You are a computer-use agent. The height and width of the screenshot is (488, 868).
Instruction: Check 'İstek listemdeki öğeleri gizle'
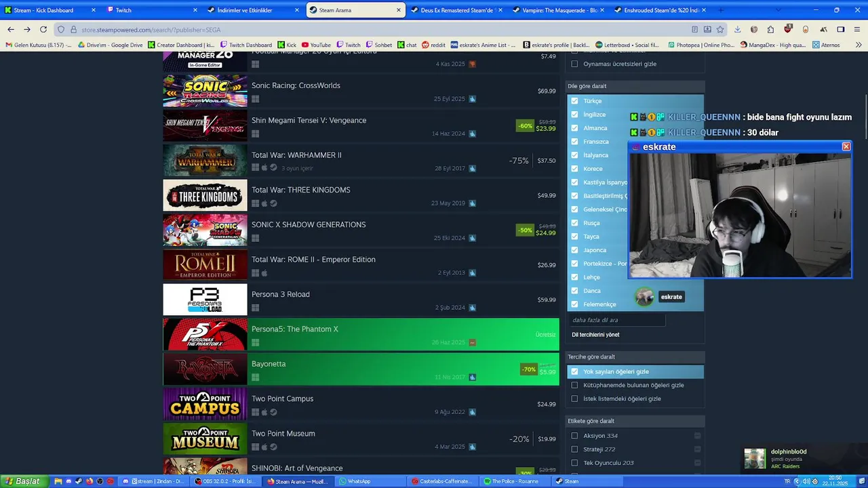pyautogui.click(x=574, y=399)
